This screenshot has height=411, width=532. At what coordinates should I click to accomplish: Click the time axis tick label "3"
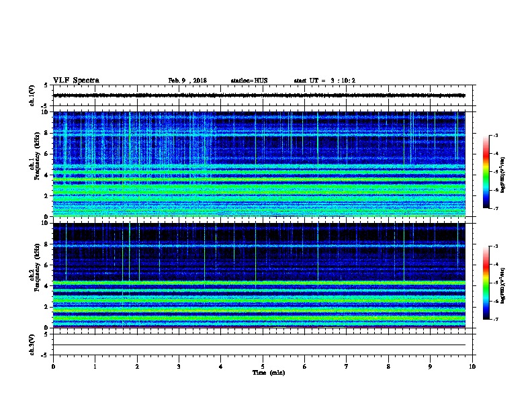click(x=179, y=367)
